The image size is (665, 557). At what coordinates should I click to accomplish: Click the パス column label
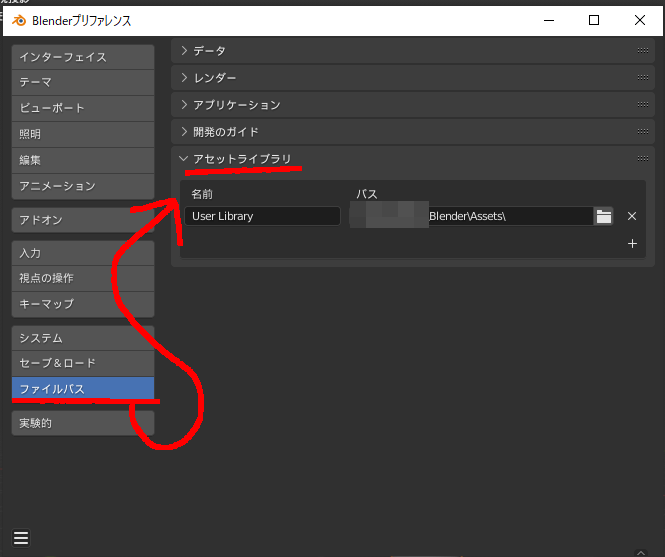(367, 194)
